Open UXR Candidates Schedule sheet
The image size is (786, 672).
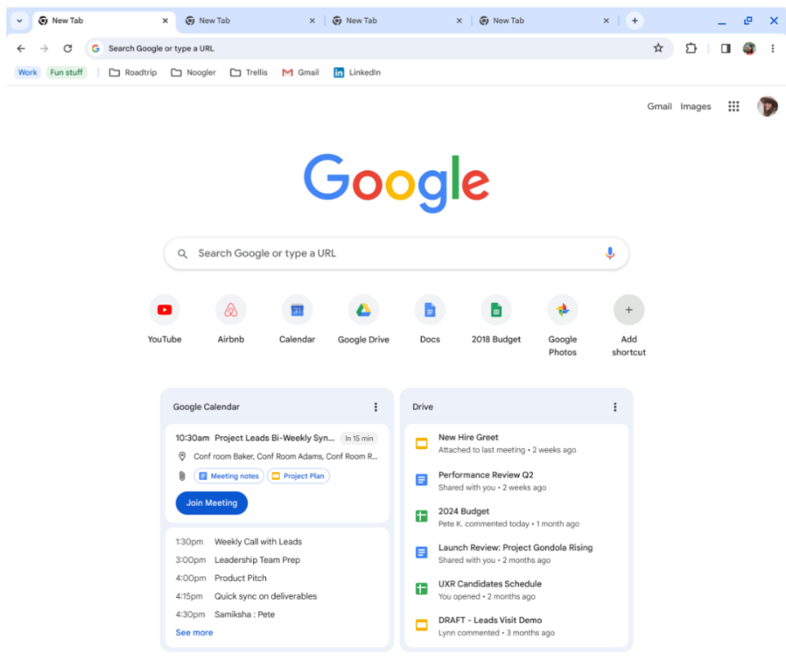tap(517, 589)
